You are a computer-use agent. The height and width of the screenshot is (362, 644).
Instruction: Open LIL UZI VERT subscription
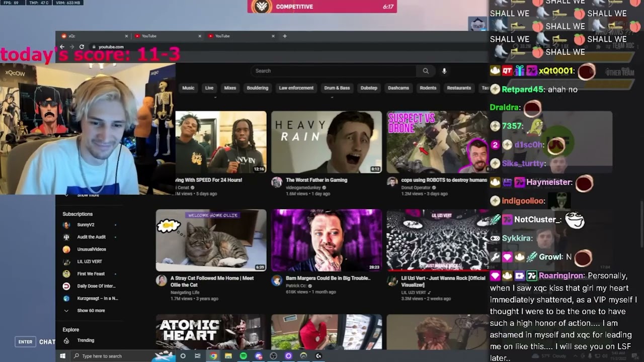coord(91,261)
